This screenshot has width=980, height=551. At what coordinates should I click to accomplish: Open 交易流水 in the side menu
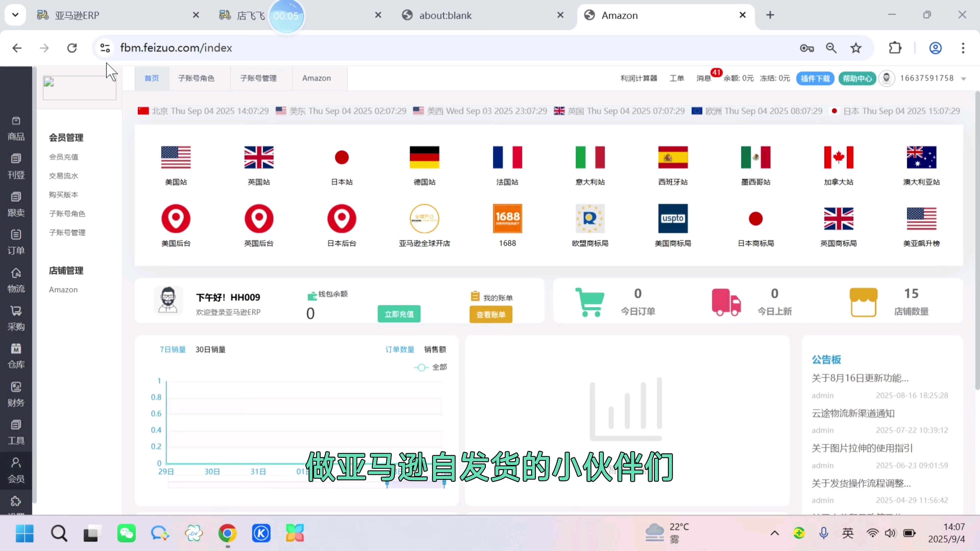point(64,176)
